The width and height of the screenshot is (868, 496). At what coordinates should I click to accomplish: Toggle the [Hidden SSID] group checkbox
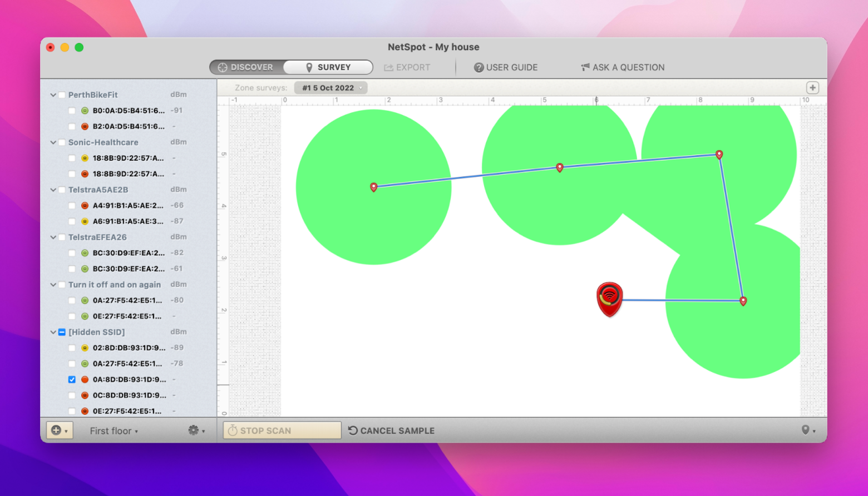click(x=62, y=332)
